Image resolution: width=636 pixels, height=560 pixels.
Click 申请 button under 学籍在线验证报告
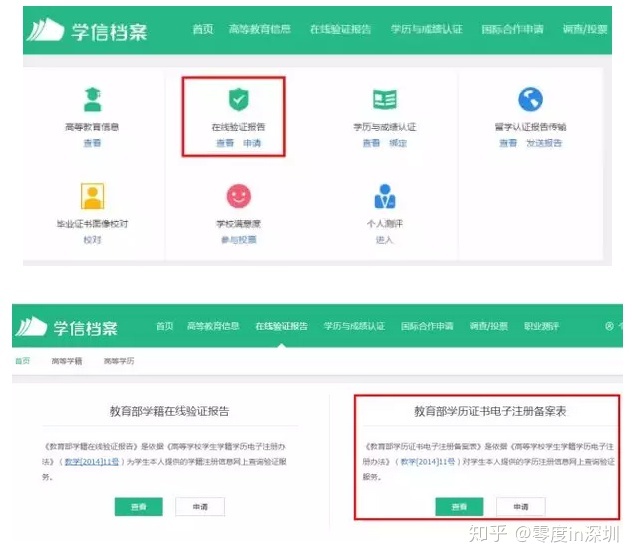pos(200,506)
